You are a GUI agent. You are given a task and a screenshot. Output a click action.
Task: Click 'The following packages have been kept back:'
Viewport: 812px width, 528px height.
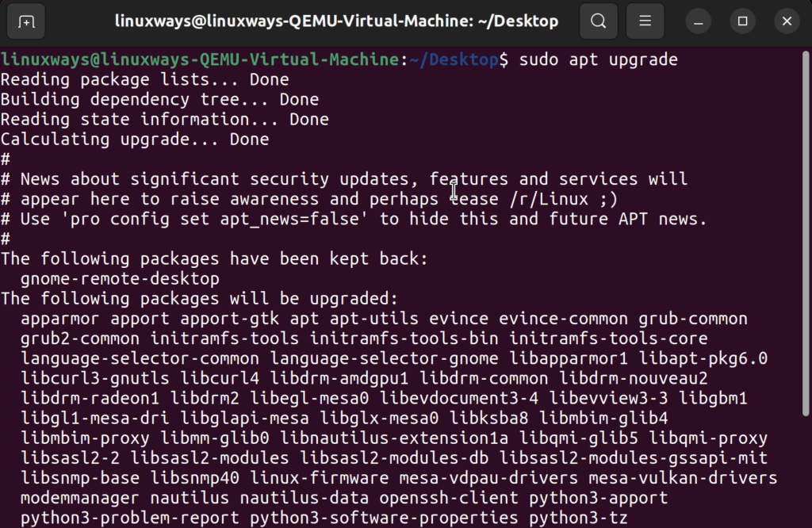[x=214, y=258]
